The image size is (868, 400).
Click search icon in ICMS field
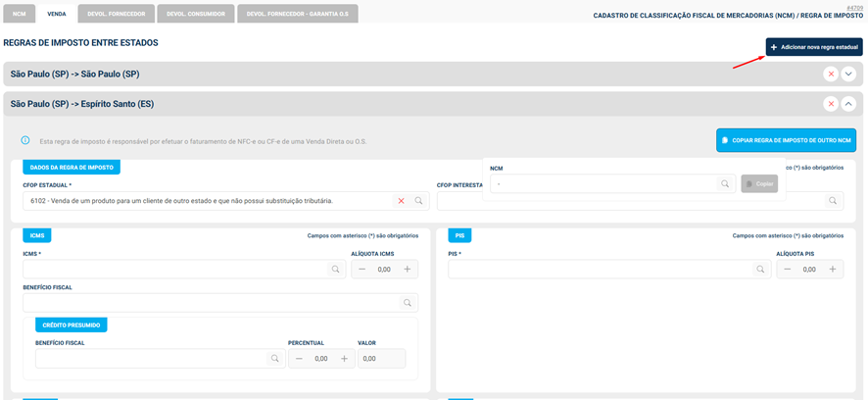[x=334, y=270]
